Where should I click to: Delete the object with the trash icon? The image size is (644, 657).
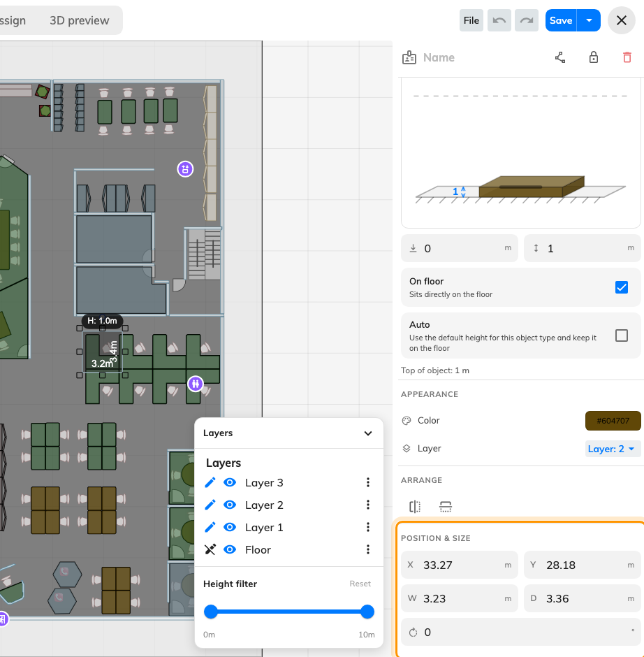(627, 57)
